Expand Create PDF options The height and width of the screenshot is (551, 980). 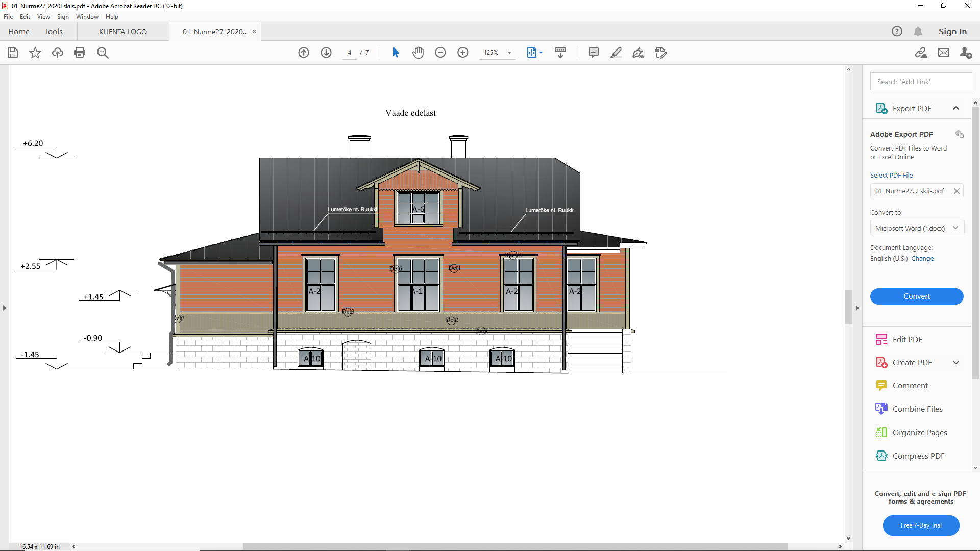tap(956, 362)
